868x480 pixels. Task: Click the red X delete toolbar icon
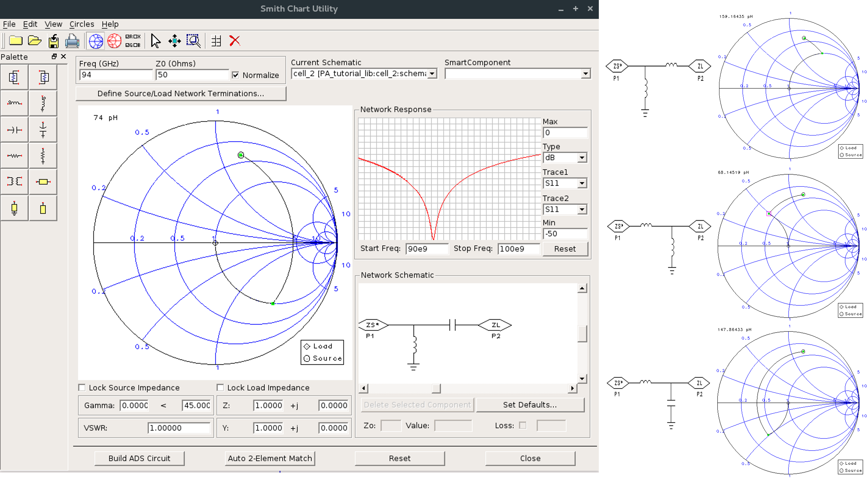(x=235, y=41)
